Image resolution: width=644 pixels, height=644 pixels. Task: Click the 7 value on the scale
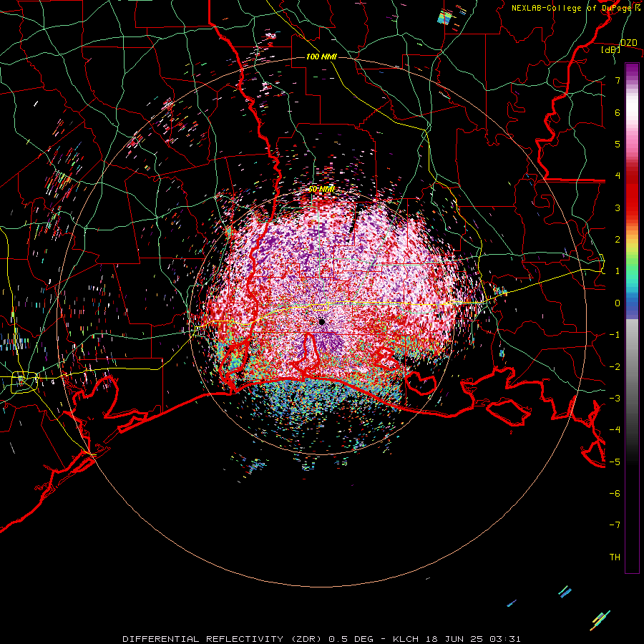coord(618,80)
